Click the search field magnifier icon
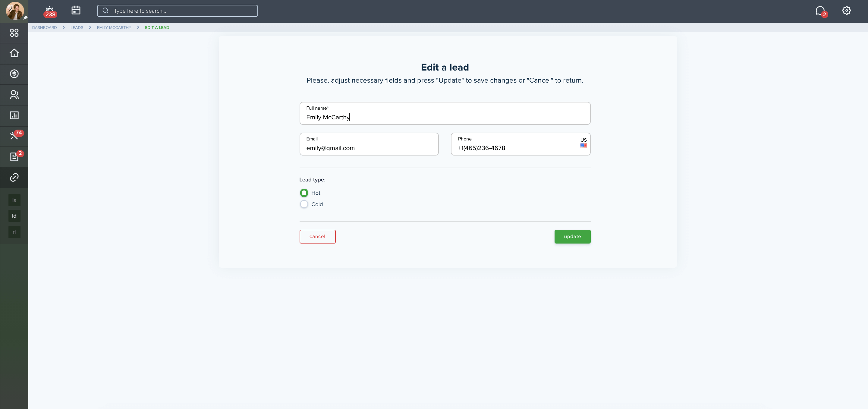868x409 pixels. pos(105,11)
